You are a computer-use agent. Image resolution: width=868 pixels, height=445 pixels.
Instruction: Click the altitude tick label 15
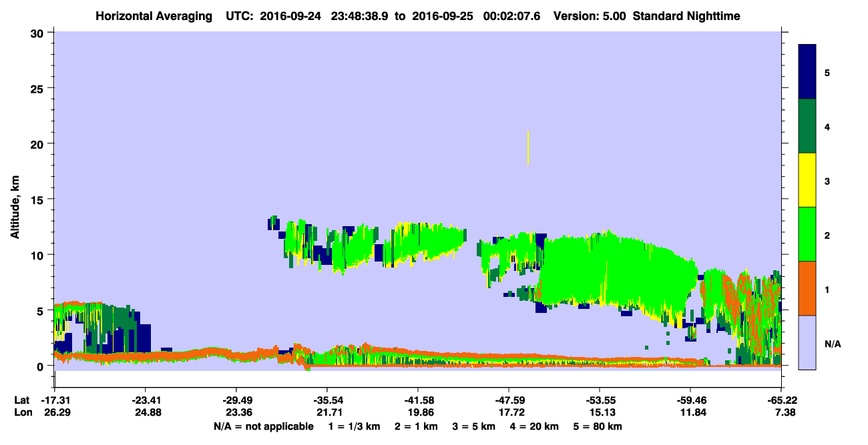pos(39,199)
